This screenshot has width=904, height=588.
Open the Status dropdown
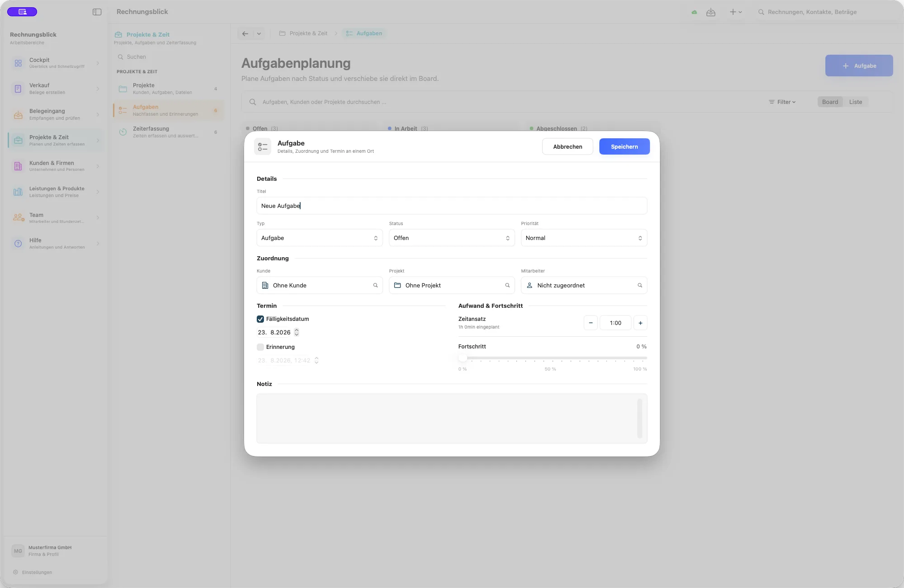coord(452,238)
